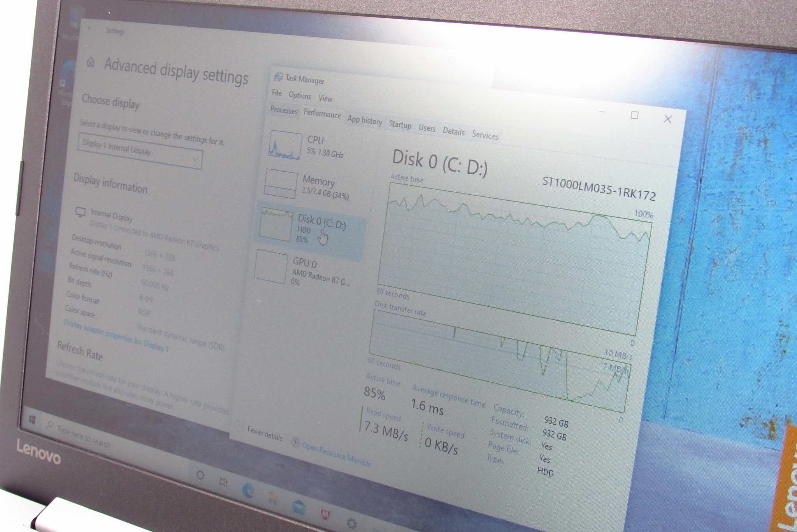Open the Task Manager File menu
This screenshot has width=797, height=532.
pyautogui.click(x=276, y=93)
